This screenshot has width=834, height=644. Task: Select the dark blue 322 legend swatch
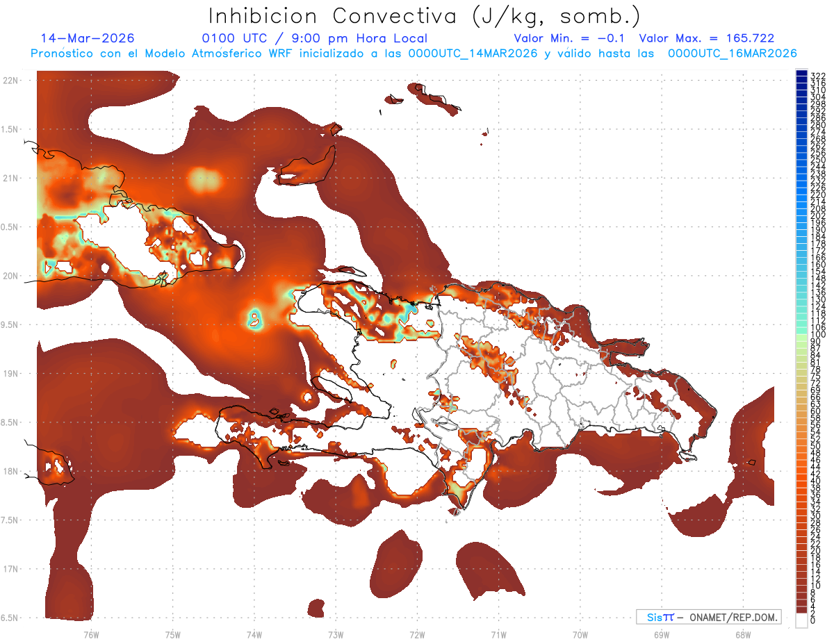tap(801, 74)
